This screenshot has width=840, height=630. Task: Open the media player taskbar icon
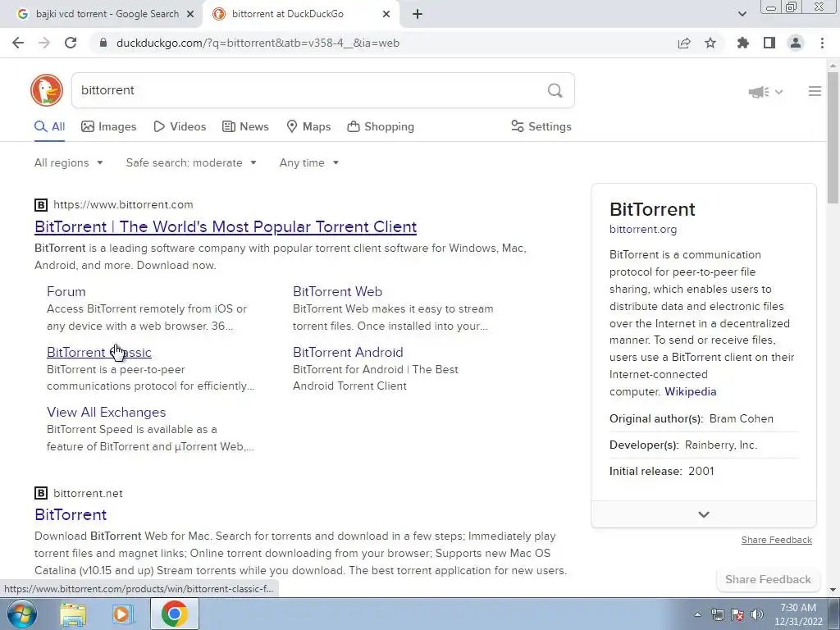pyautogui.click(x=123, y=614)
